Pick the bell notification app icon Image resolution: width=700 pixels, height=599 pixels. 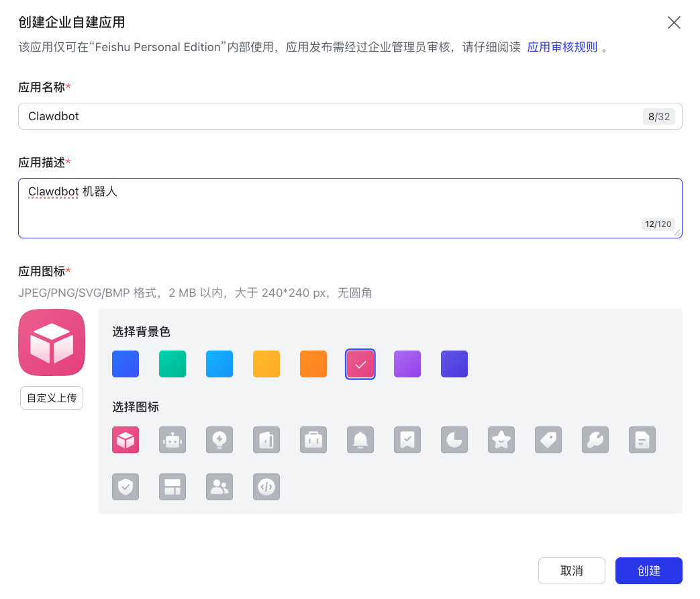(360, 440)
